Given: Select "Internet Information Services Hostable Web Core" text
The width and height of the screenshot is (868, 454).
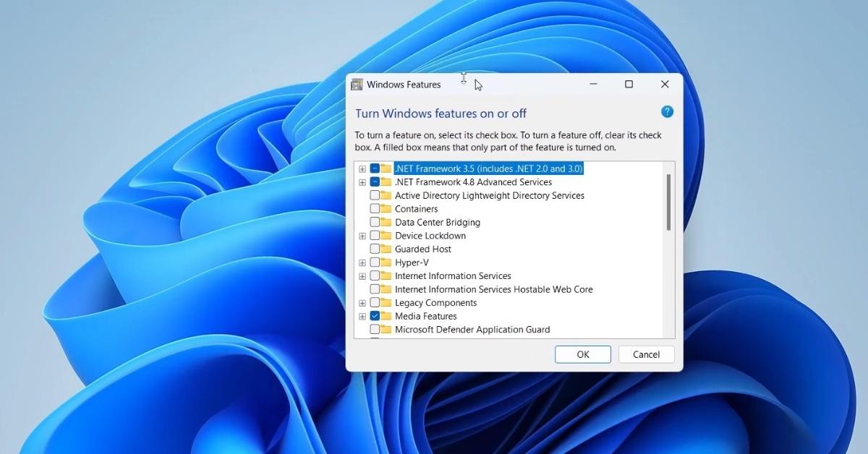Looking at the screenshot, I should click(494, 289).
